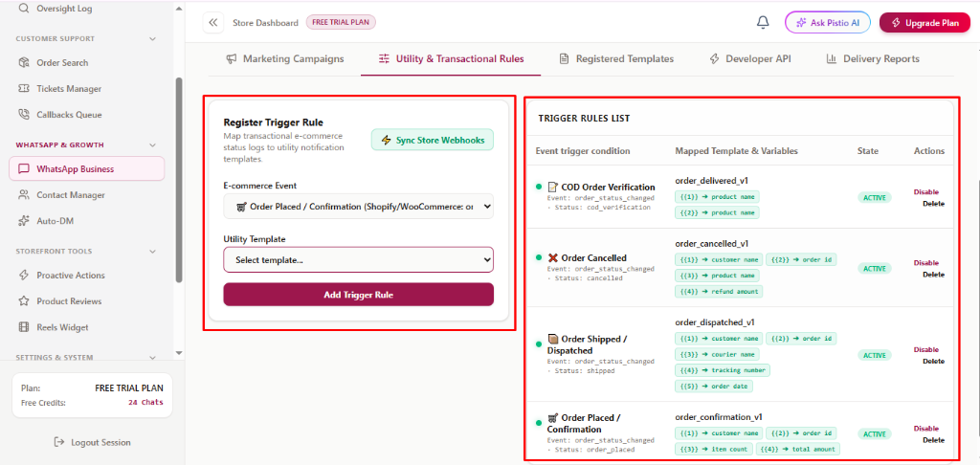Viewport: 980px width, 465px height.
Task: Click the Product Reviews star icon
Action: pos(24,301)
